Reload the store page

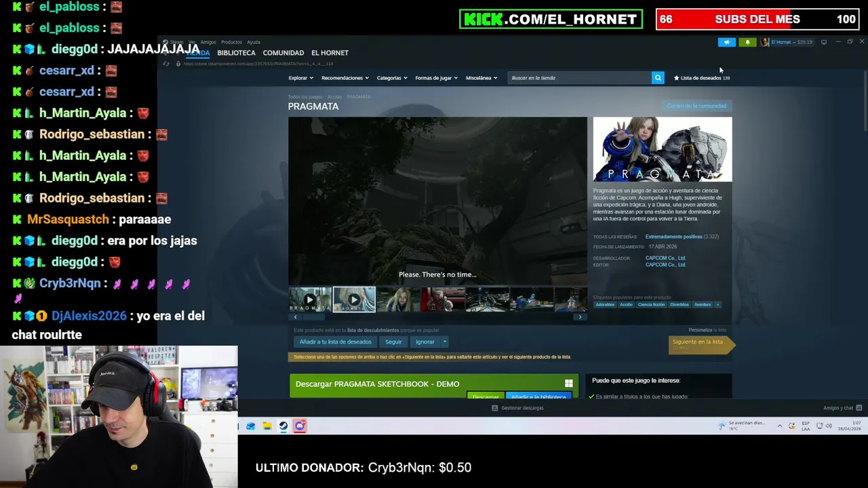click(166, 64)
